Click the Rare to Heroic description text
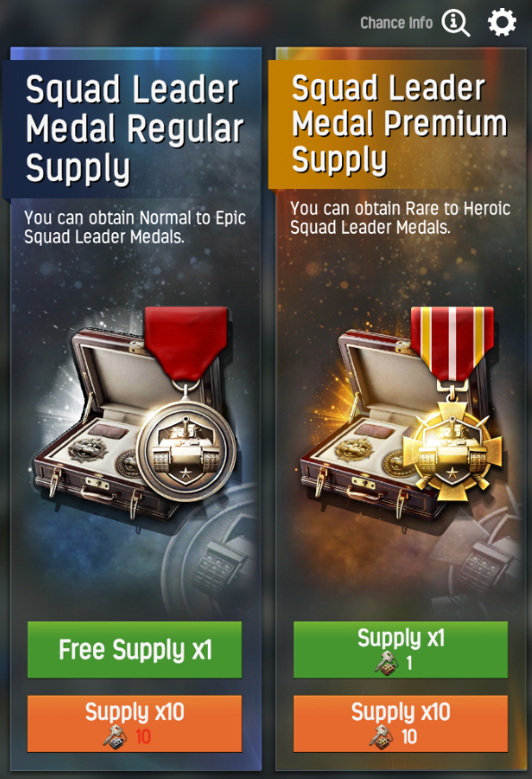Screen dimensions: 532x779 400,218
